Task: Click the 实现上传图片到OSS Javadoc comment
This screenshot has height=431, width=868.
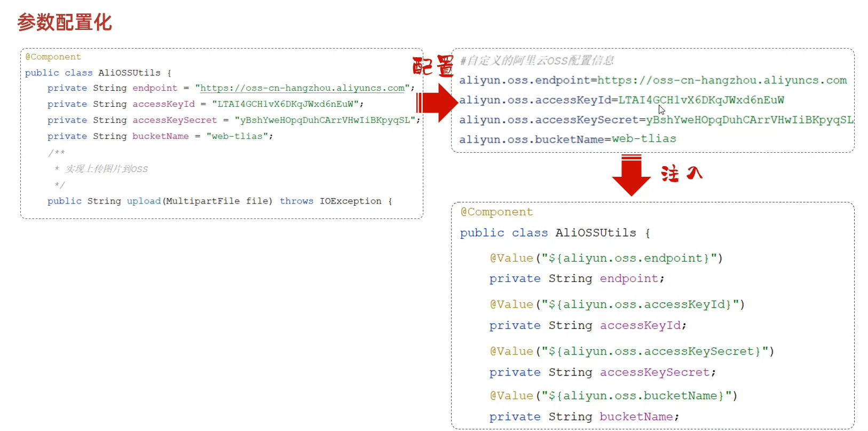Action: pos(106,169)
